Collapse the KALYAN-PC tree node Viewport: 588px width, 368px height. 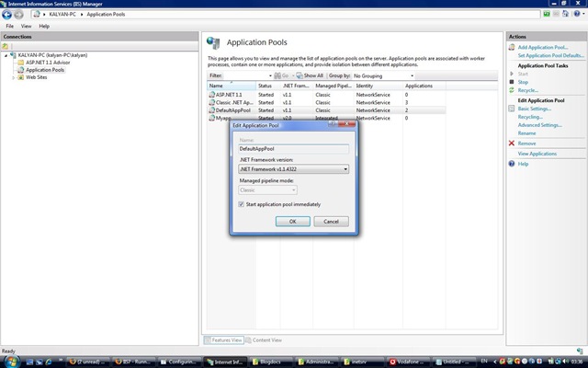[x=6, y=55]
